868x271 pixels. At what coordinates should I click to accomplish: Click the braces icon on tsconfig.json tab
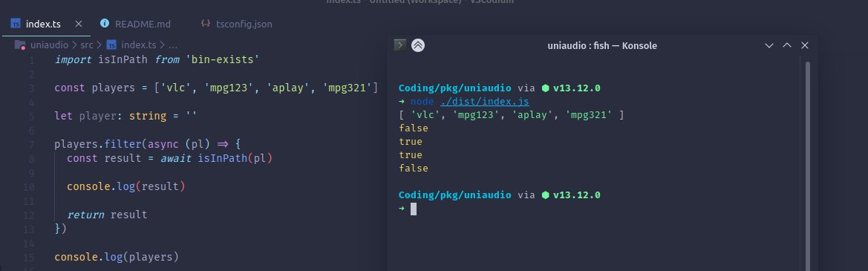206,23
